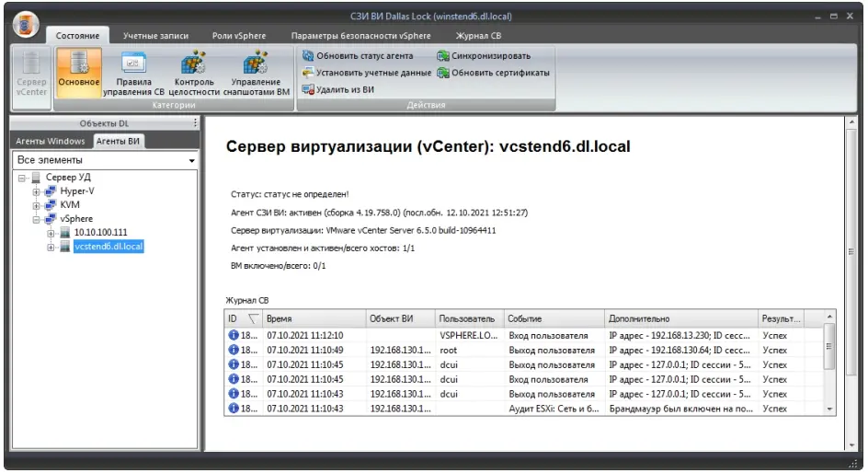This screenshot has height=473, width=868.
Task: Expand the 10.10.100.111 tree node
Action: pos(51,233)
